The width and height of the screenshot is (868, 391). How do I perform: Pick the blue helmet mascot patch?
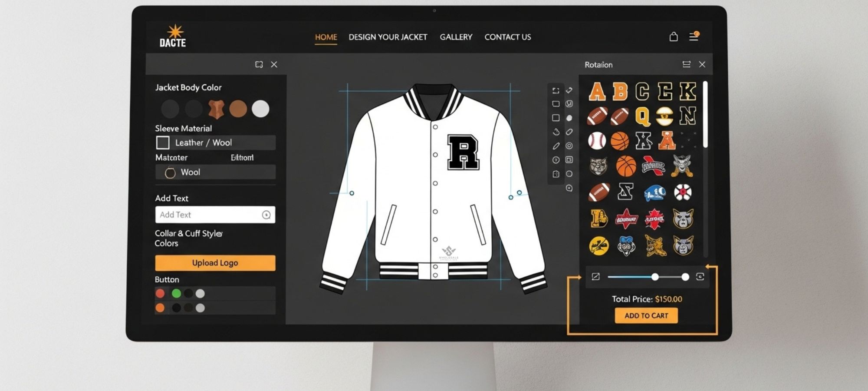[x=655, y=192]
